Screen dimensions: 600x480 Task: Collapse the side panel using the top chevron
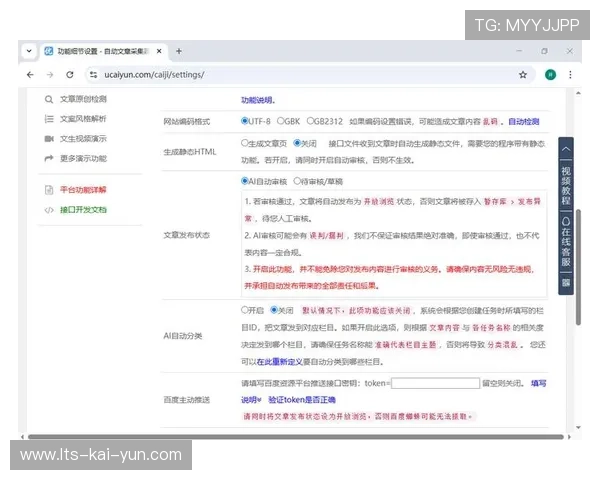coord(566,149)
